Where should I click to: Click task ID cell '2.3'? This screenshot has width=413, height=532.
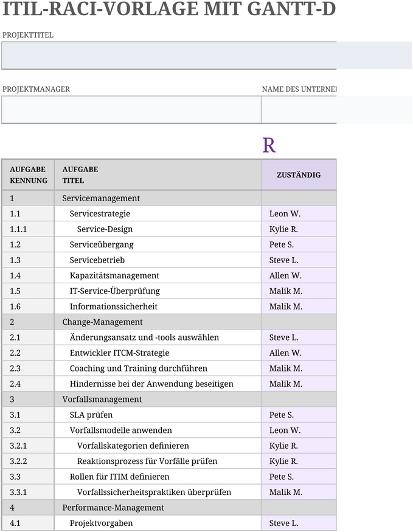(x=28, y=368)
